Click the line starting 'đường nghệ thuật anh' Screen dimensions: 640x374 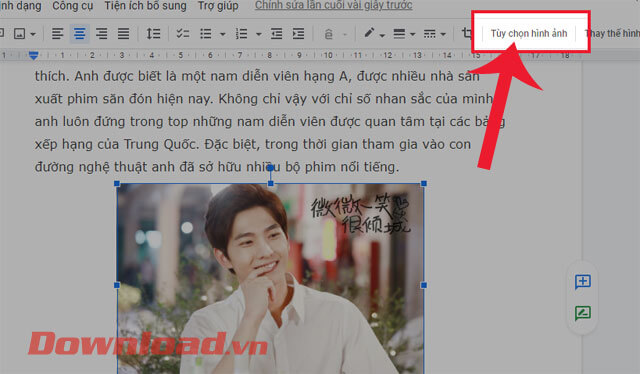217,167
